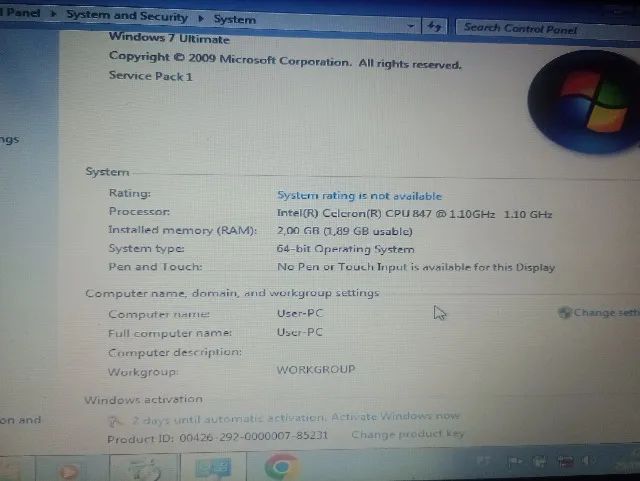This screenshot has height=481, width=640.
Task: Click the Control Panel taskbar button
Action: click(213, 468)
